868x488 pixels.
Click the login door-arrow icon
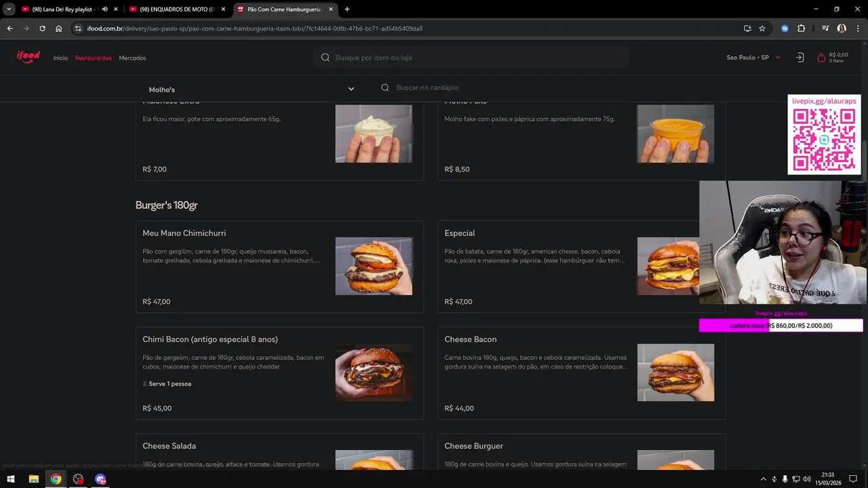pyautogui.click(x=800, y=58)
